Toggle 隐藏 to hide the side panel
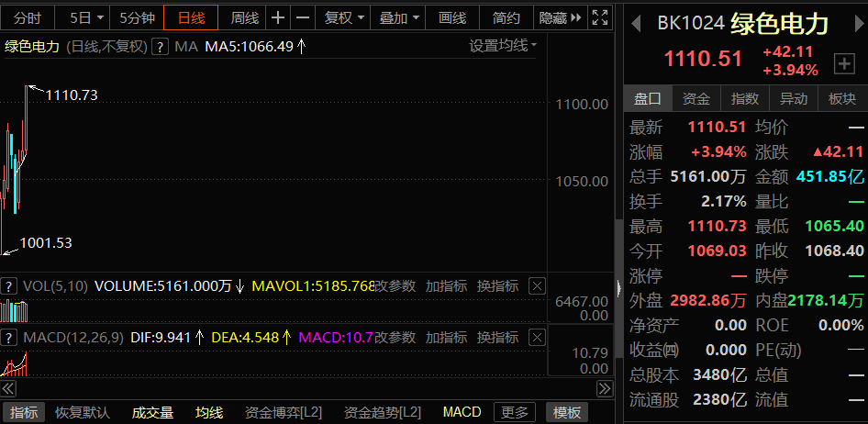This screenshot has height=424, width=868. 557,17
